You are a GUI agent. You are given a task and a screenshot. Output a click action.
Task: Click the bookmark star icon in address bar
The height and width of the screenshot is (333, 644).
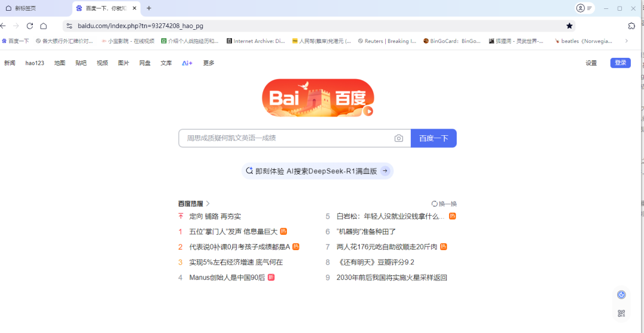click(x=569, y=26)
